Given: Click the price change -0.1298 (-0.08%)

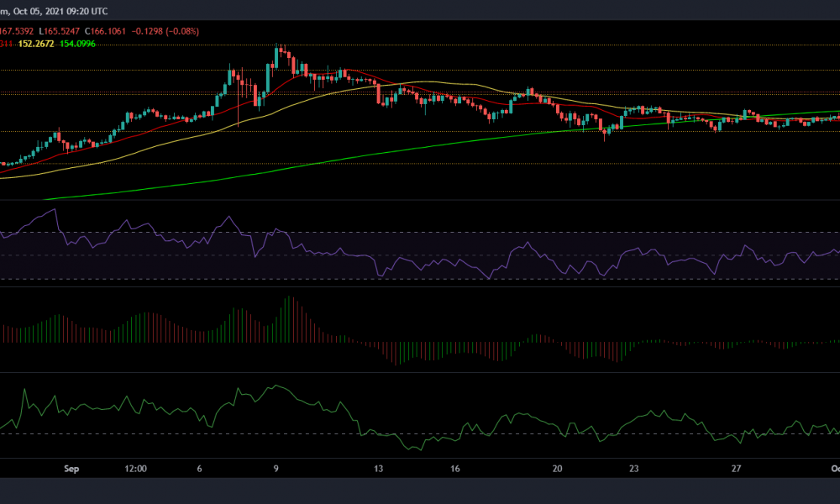Looking at the screenshot, I should 165,31.
